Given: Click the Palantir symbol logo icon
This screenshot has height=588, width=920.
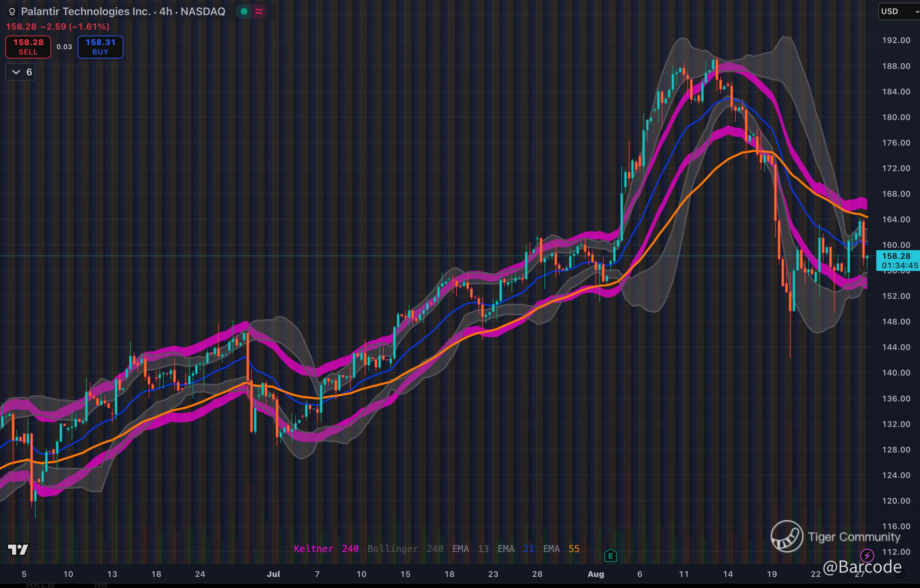Looking at the screenshot, I should coord(12,12).
